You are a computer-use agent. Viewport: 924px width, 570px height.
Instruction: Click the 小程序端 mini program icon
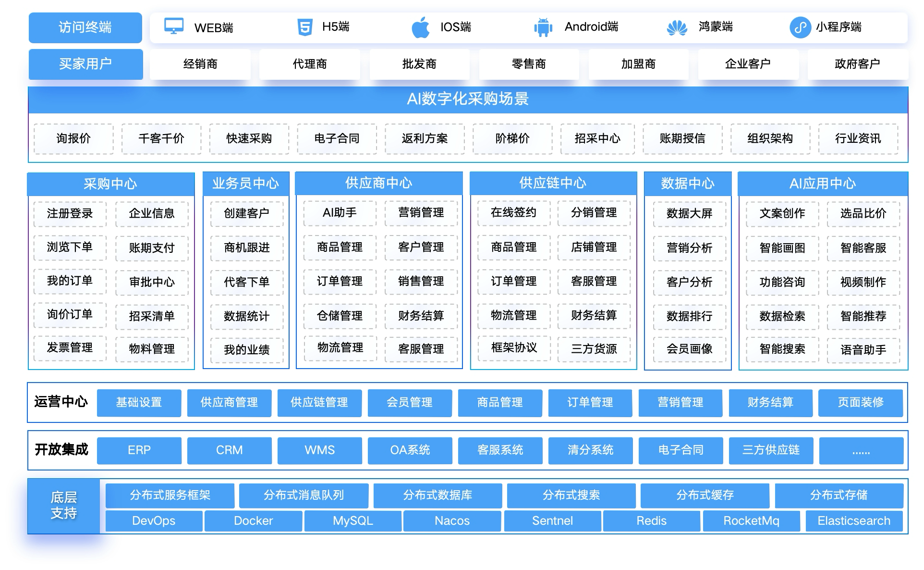[800, 27]
